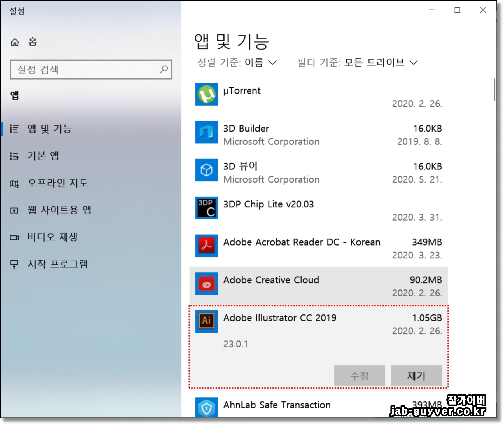Click the 3D 뷰어 cube icon
The image size is (504, 425).
click(206, 170)
